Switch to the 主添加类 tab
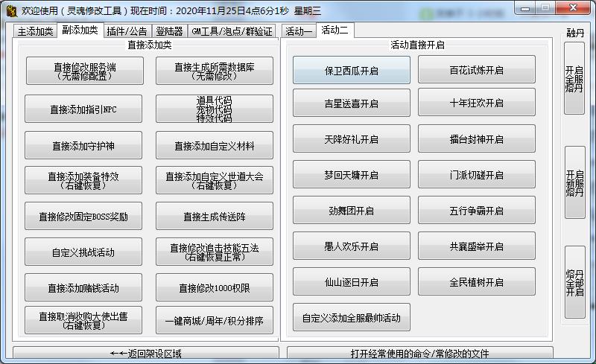 tap(35, 31)
